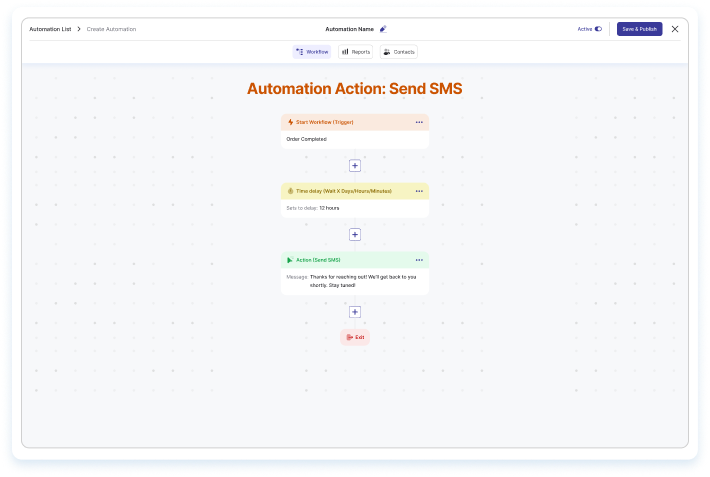
Task: Click the green Action Send SMS icon
Action: click(290, 260)
